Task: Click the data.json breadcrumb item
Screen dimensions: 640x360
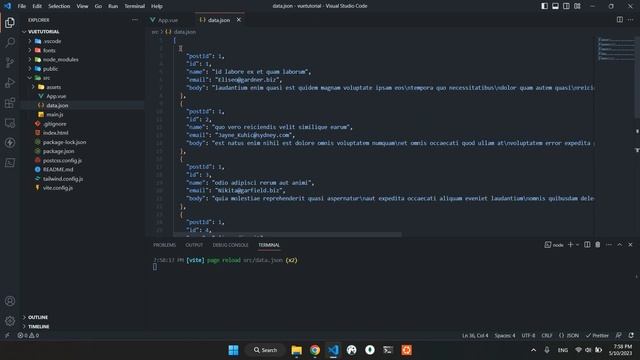Action: (180, 32)
